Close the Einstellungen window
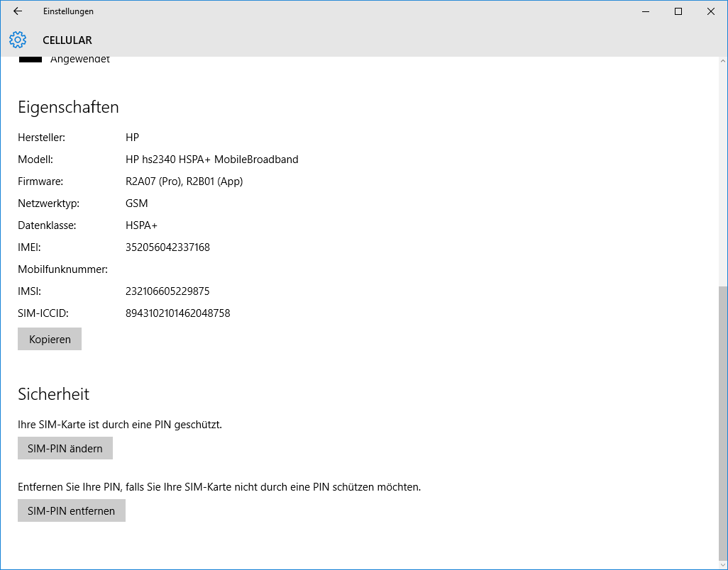 710,11
